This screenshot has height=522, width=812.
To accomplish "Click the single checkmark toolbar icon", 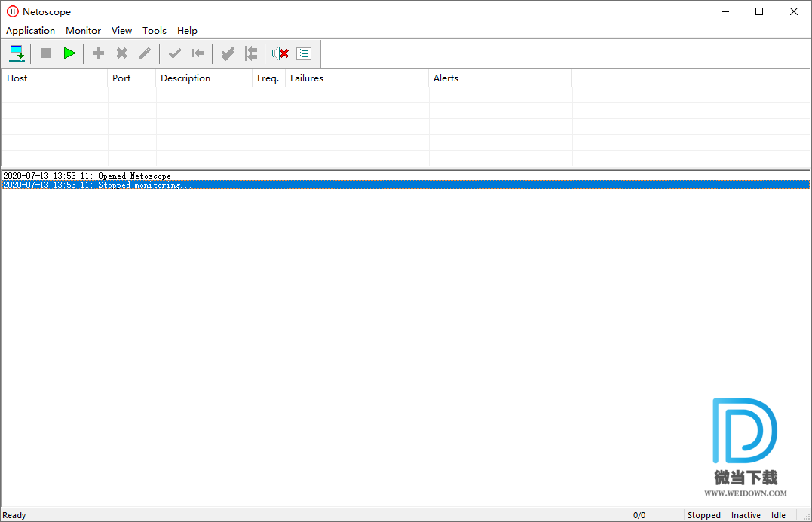I will point(175,53).
